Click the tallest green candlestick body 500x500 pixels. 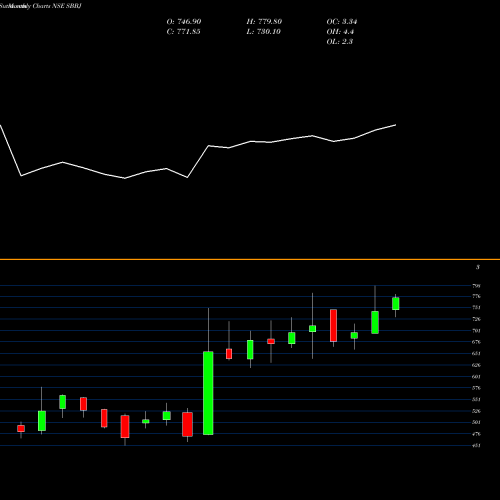208,393
